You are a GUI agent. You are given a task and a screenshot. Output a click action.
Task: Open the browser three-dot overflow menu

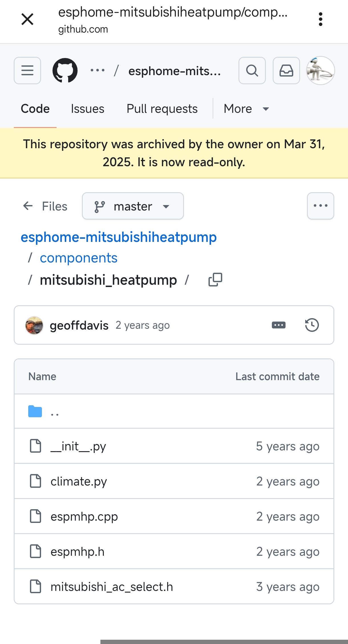tap(320, 19)
